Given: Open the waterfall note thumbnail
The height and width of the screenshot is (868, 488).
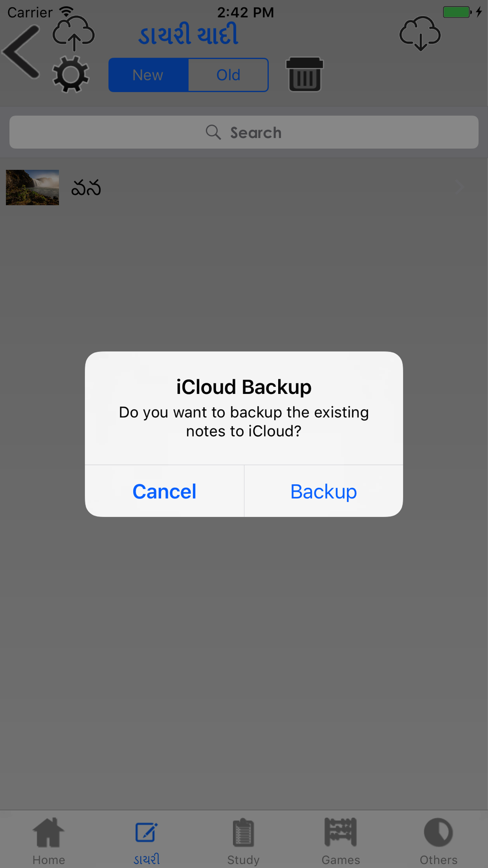Looking at the screenshot, I should point(32,187).
